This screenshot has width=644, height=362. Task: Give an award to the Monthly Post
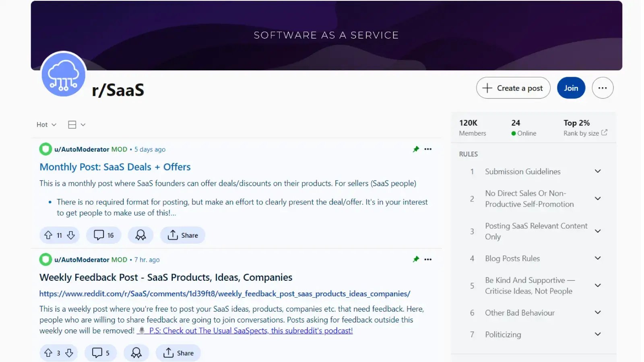tap(140, 235)
